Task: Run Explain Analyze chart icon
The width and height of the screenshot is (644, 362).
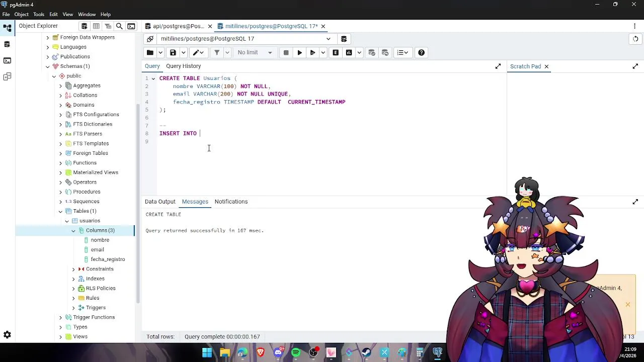Action: click(349, 53)
